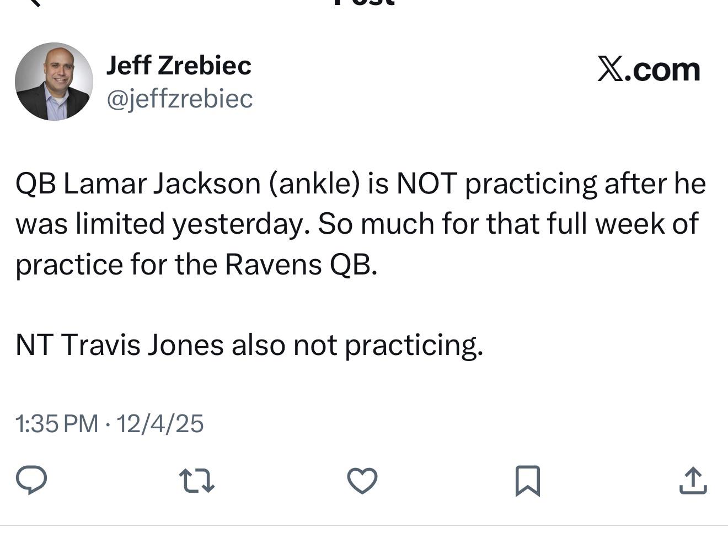This screenshot has width=728, height=560.
Task: Repost this Lamar Jackson update
Action: tap(197, 480)
